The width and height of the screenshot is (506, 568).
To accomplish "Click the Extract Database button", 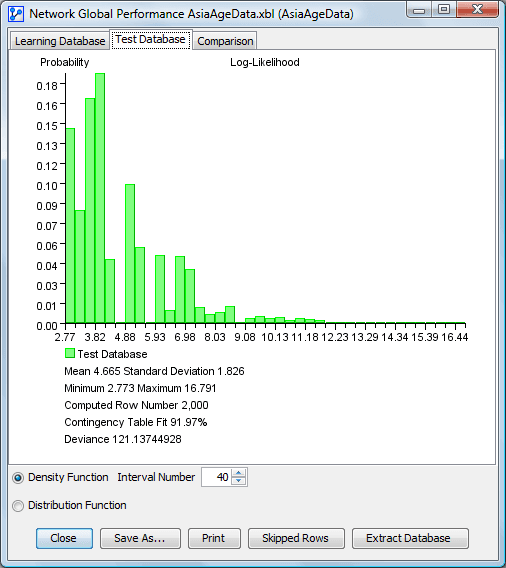I will (410, 538).
